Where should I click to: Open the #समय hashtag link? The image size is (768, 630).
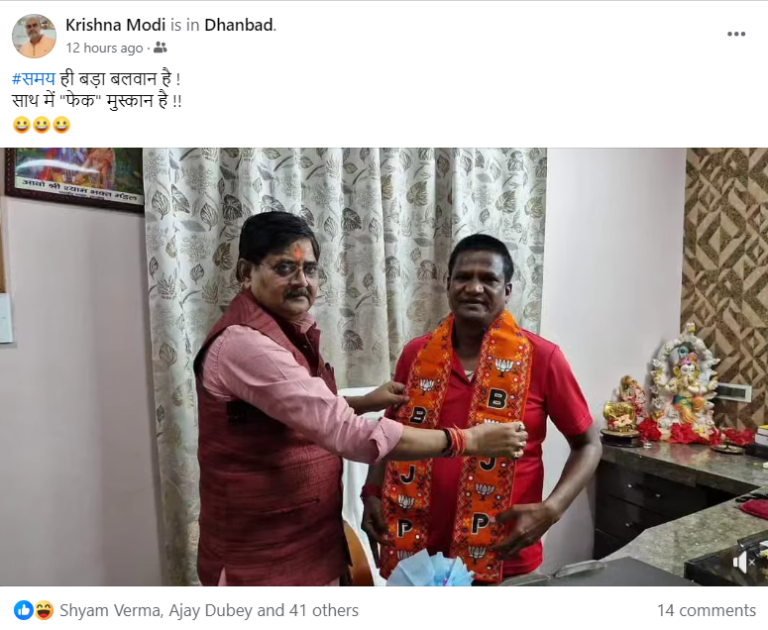click(x=34, y=79)
